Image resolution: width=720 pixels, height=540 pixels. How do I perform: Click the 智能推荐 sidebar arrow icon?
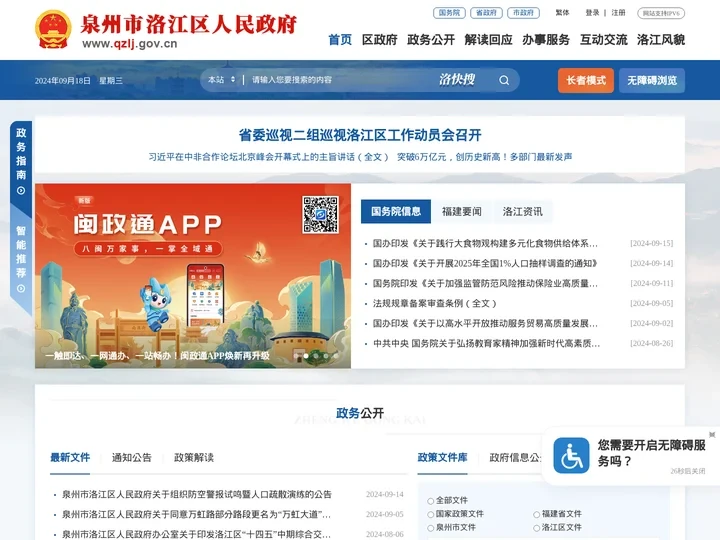point(21,288)
